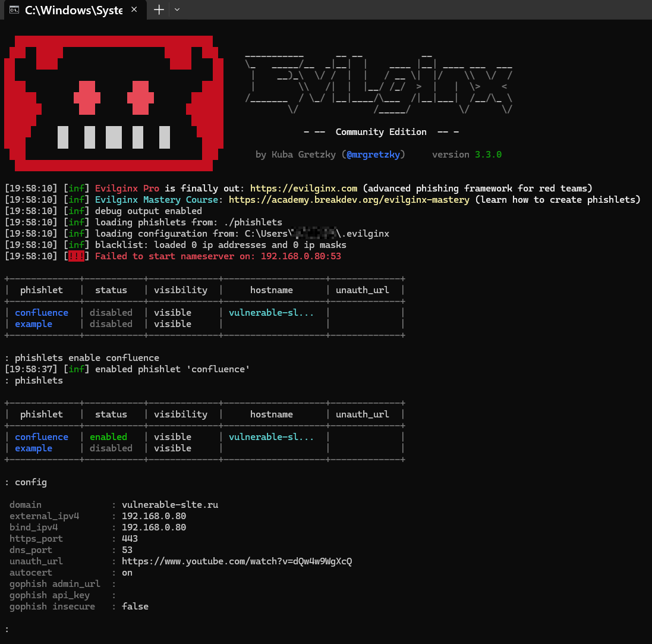Click the https_port value 443
The image size is (652, 644).
(130, 538)
